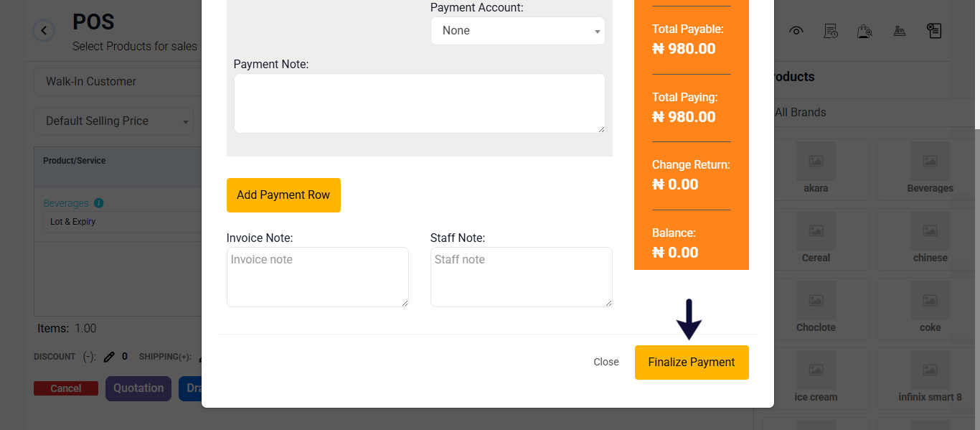
Task: Click the document with X icon
Action: click(x=933, y=31)
